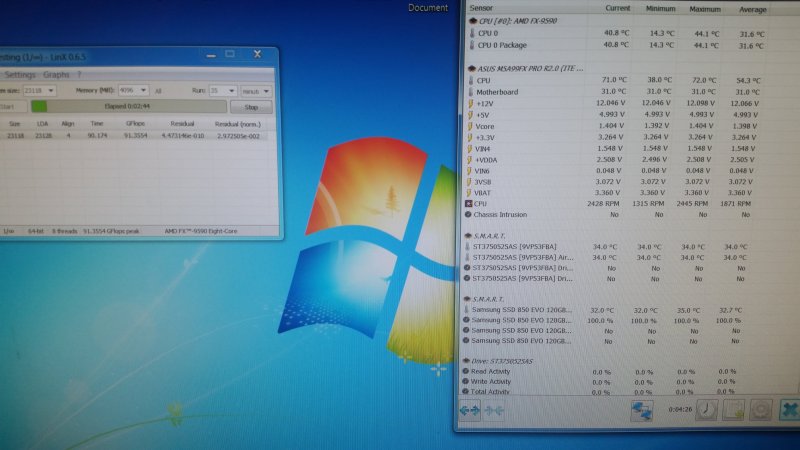Click the 2428 RPM current fan speed
This screenshot has width=800, height=450.
(603, 203)
